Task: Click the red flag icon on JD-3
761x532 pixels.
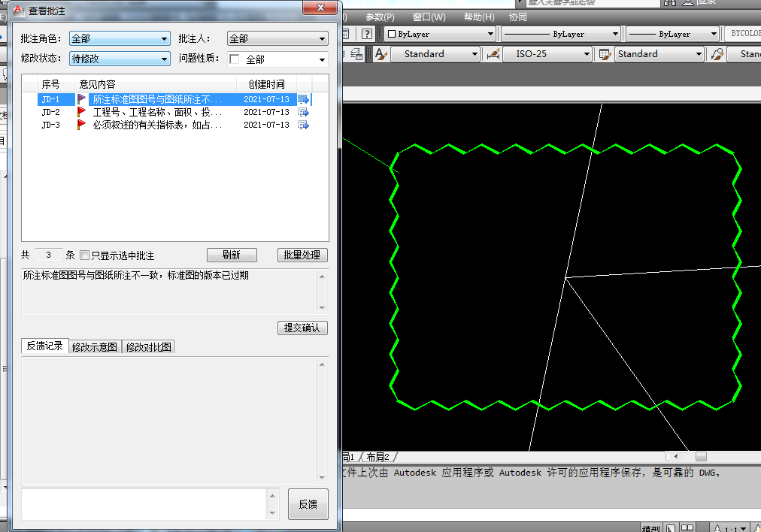Action: pos(81,125)
